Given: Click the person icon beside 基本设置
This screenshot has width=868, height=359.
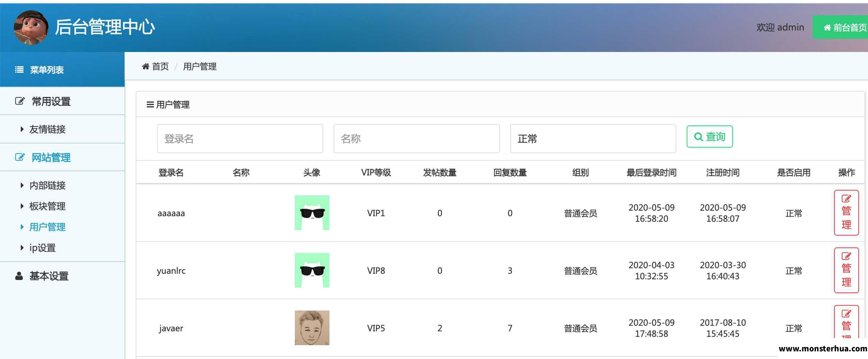Looking at the screenshot, I should pyautogui.click(x=19, y=276).
